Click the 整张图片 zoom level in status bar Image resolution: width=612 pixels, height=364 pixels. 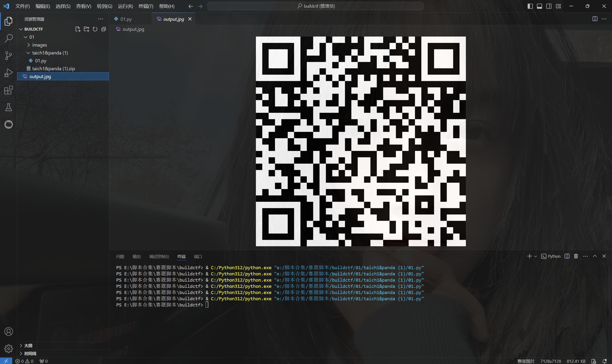(x=526, y=361)
